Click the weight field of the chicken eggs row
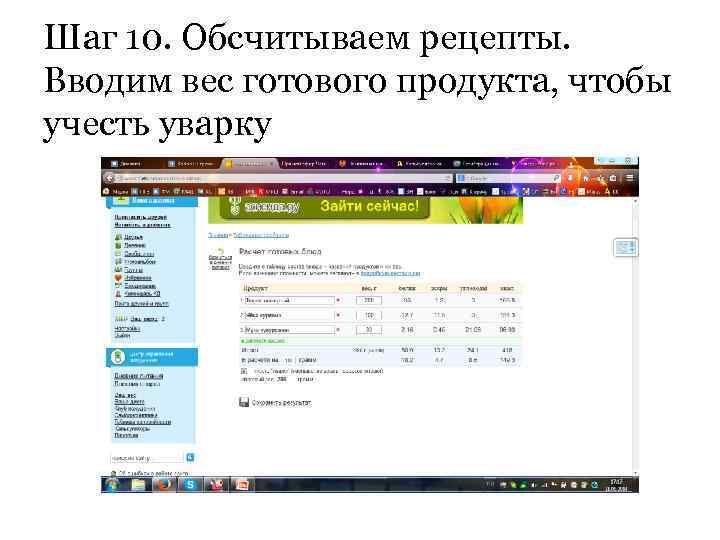Viewport: 720px width, 540px height. 369,315
